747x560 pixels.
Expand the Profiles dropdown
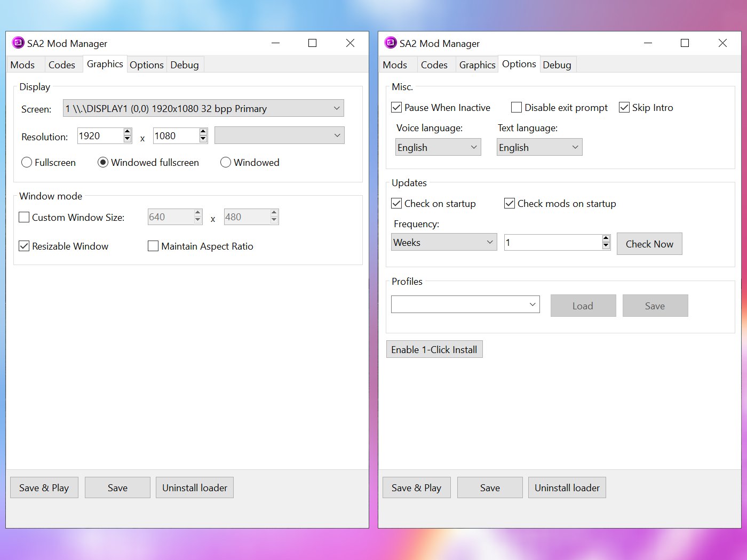[x=465, y=304]
